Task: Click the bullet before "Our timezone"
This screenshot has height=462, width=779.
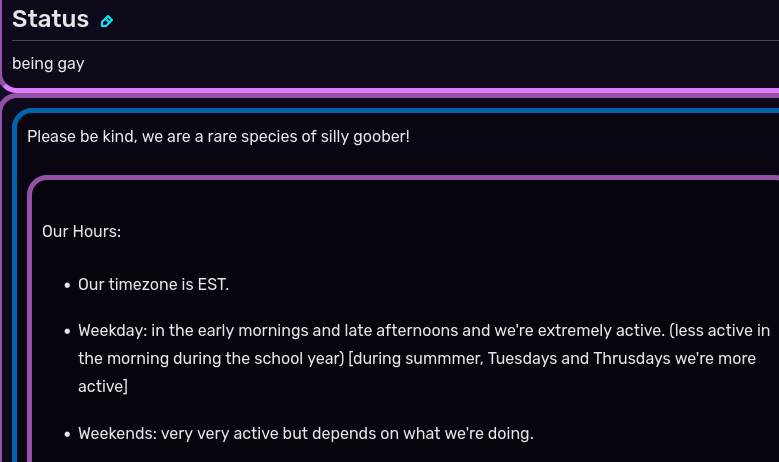Action: [x=68, y=285]
